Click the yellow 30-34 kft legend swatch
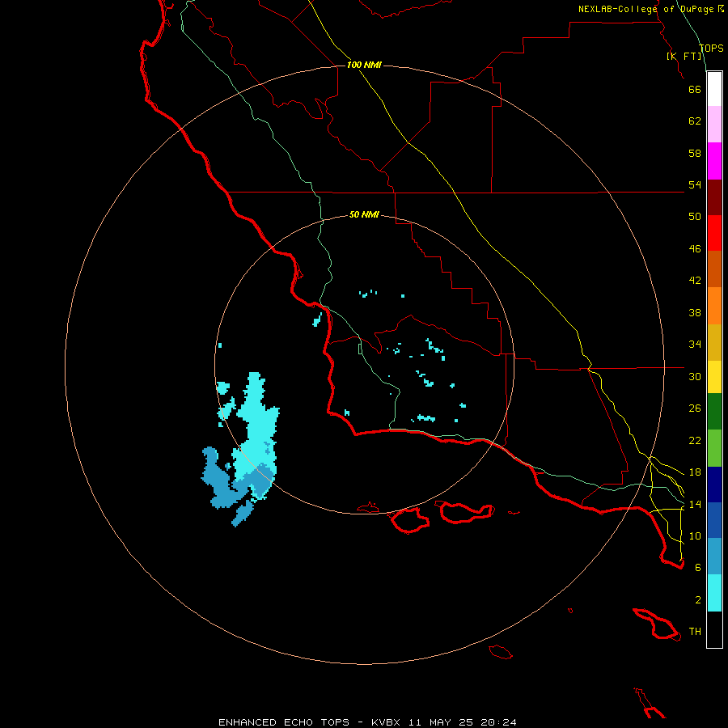Viewport: 728px width, 728px height. tap(714, 377)
